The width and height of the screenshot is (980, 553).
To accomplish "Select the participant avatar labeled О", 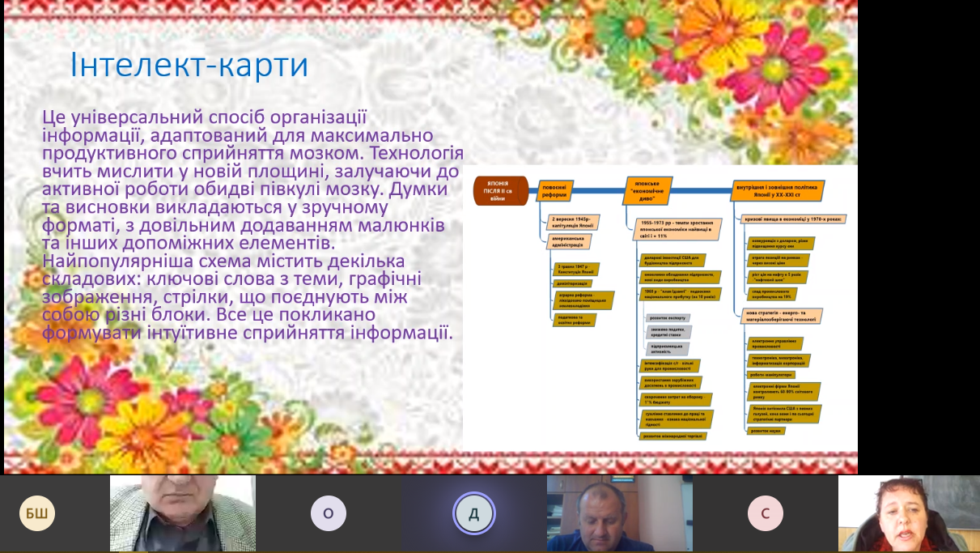I will (x=328, y=513).
